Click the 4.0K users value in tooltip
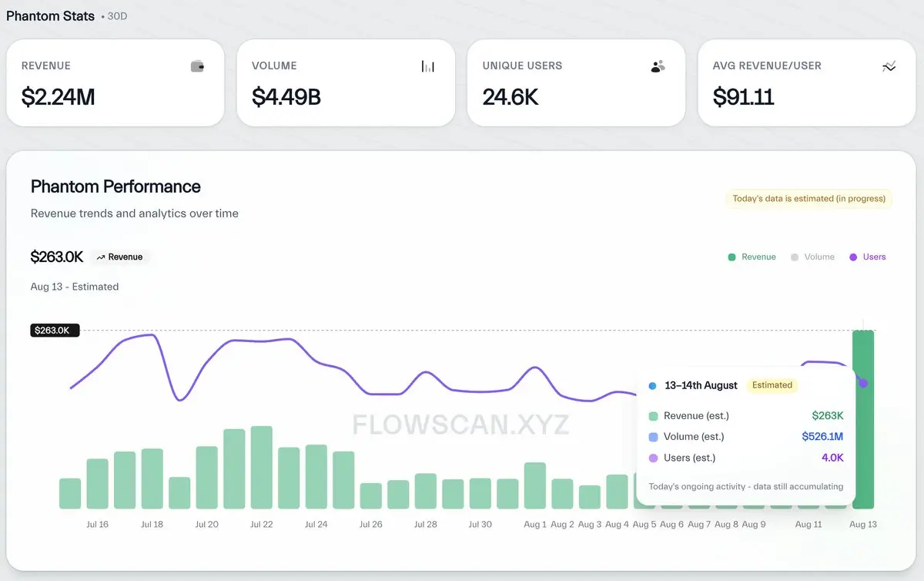 (x=832, y=458)
